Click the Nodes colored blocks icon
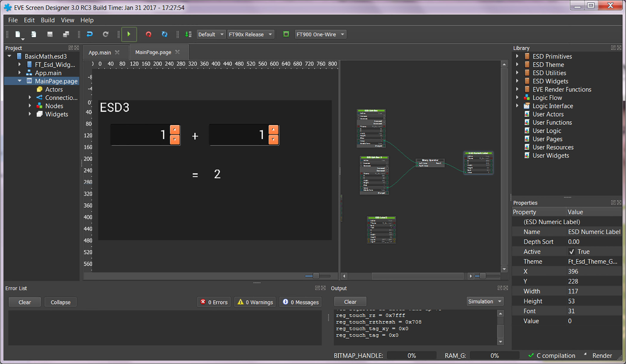This screenshot has height=364, width=626. click(39, 106)
